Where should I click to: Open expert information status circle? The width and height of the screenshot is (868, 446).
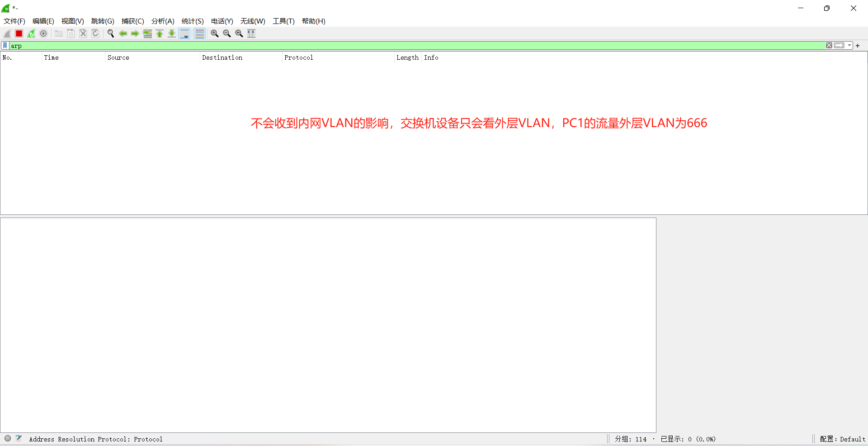tap(8, 438)
